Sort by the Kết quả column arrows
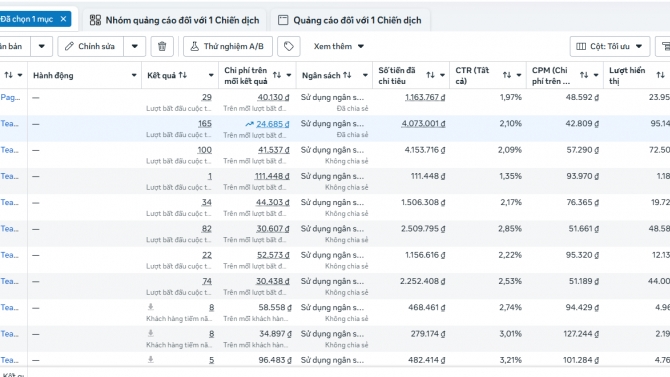 click(x=183, y=75)
